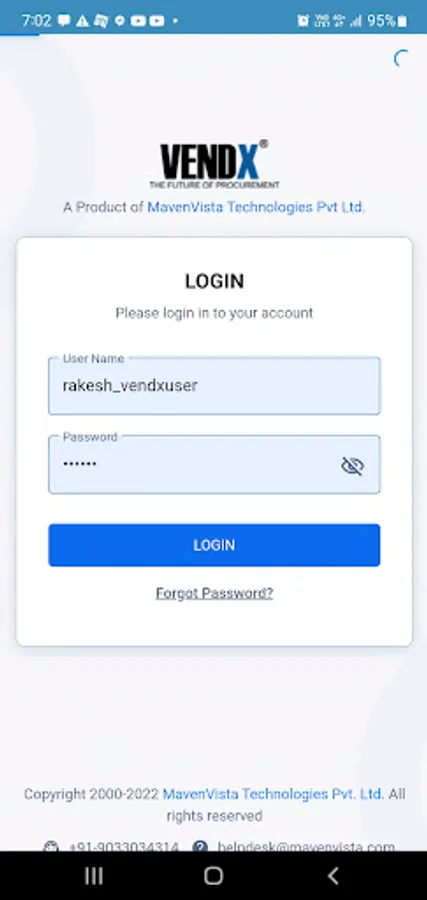This screenshot has height=900, width=427.
Task: Select the helpdesk email address in the footer
Action: pyautogui.click(x=306, y=847)
